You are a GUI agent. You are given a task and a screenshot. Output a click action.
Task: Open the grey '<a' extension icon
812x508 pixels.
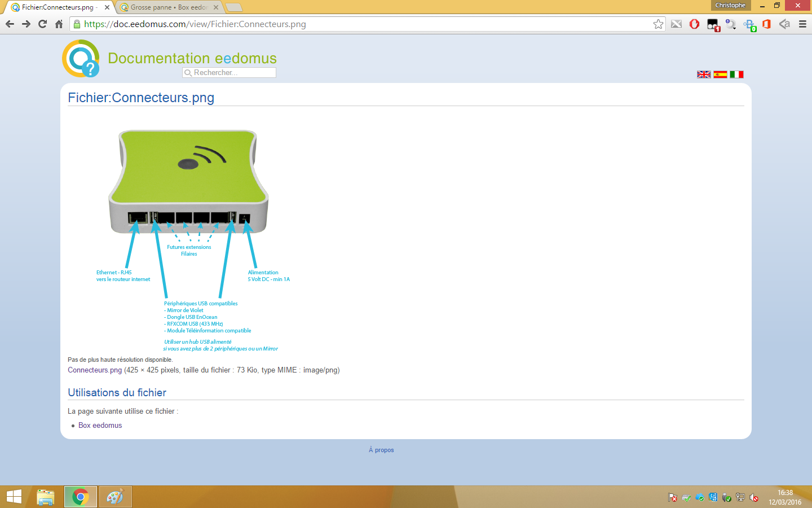pyautogui.click(x=784, y=24)
